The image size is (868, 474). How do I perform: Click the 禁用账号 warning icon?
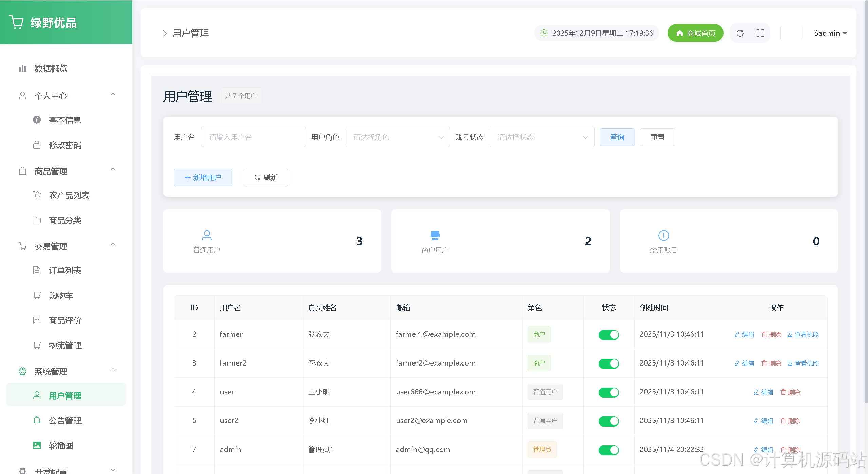click(x=663, y=235)
